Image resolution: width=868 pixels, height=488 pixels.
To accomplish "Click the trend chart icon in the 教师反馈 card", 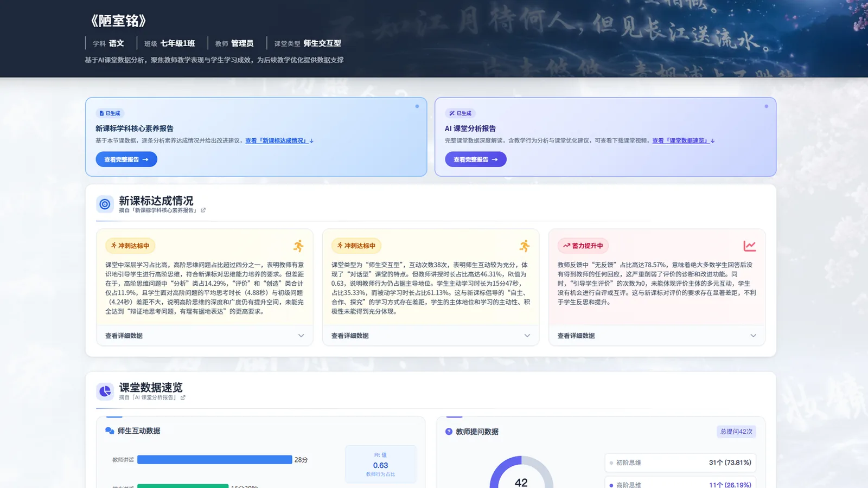I will point(750,246).
